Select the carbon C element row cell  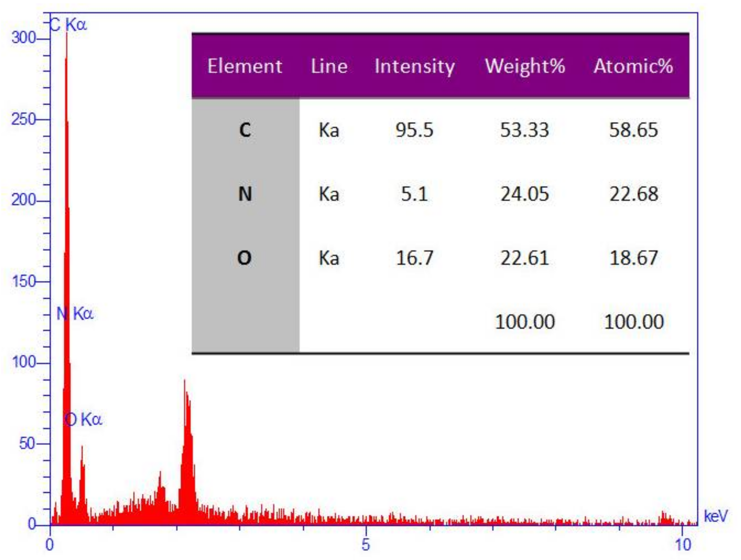pyautogui.click(x=245, y=130)
